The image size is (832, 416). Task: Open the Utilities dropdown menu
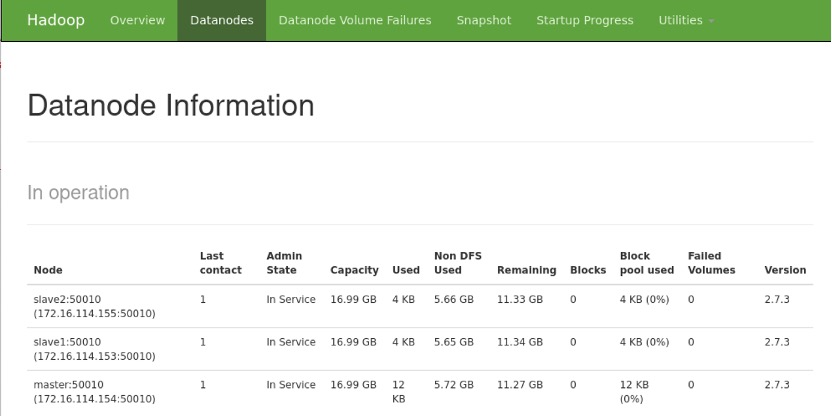point(685,20)
